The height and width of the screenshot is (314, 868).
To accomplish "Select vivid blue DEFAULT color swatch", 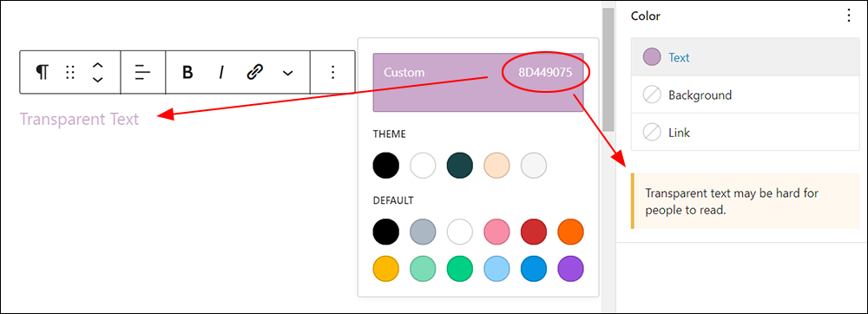I will pyautogui.click(x=534, y=269).
